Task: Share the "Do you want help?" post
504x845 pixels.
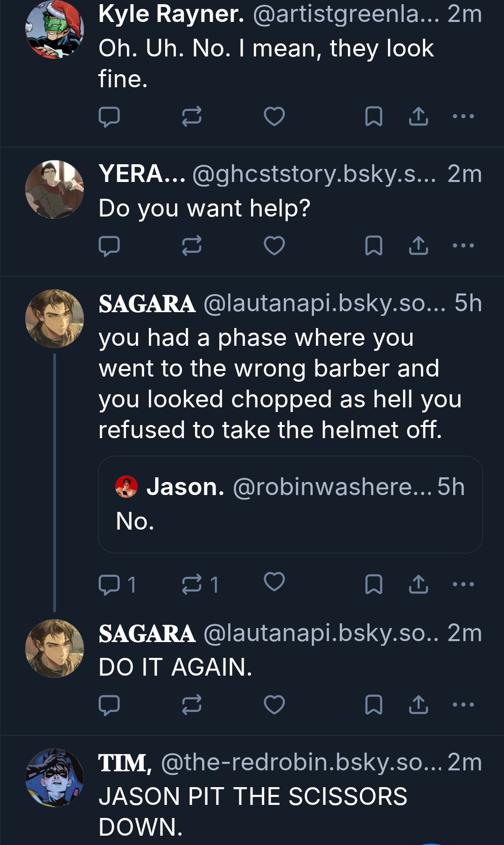Action: (x=418, y=246)
